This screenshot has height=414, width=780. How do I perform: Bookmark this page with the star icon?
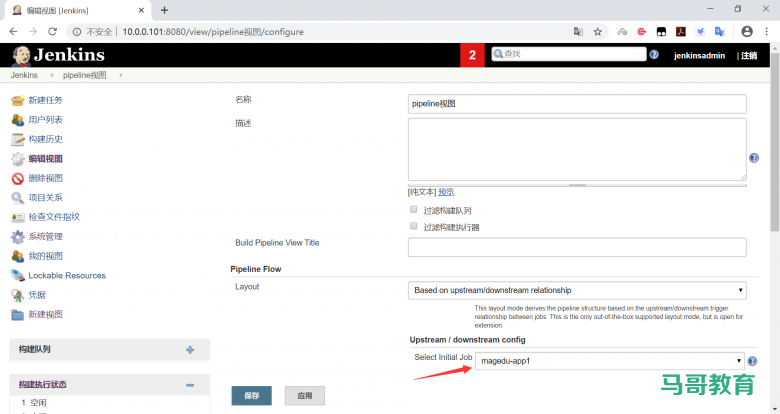point(597,32)
